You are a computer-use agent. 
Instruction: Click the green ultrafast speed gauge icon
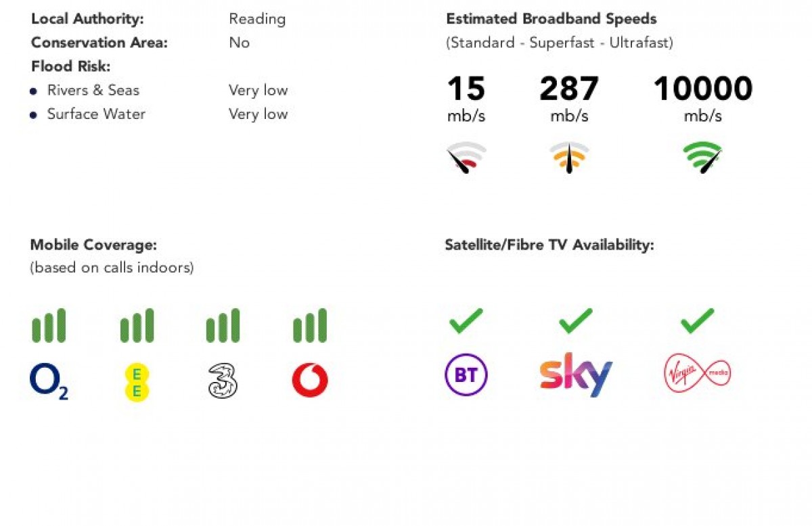702,157
